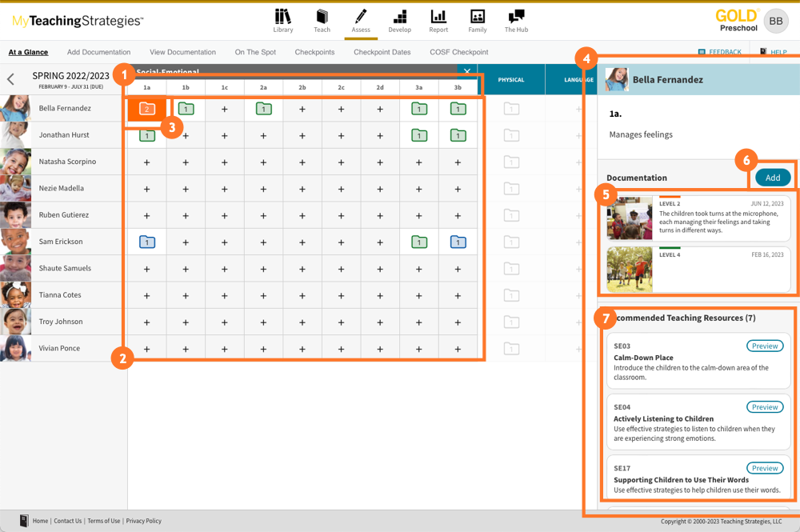Click Bella's level 2 rating for objective 1a
Screen dimensions: 800x532
146,108
